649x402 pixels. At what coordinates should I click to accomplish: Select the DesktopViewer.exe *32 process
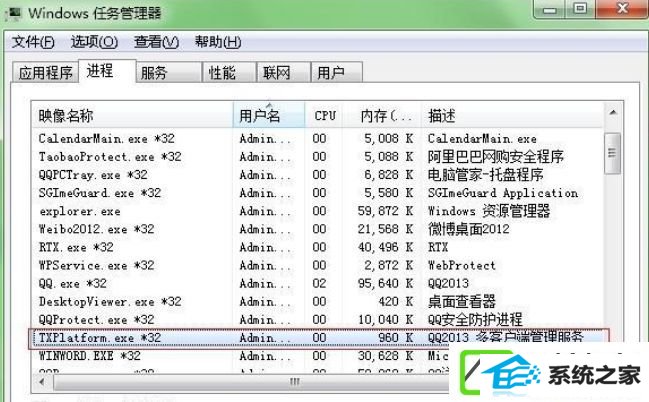click(x=318, y=301)
